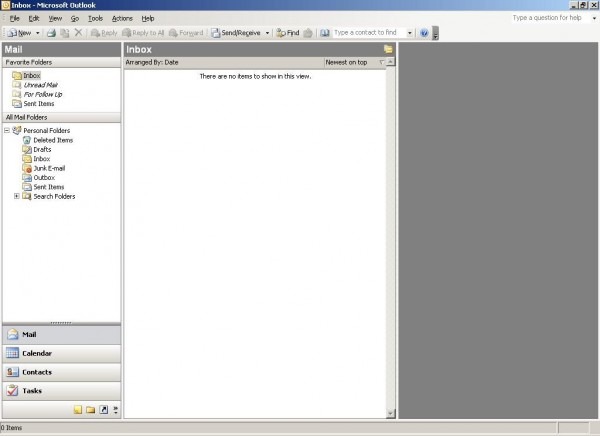Click the 'Arranged By: Date' column header

coord(224,62)
